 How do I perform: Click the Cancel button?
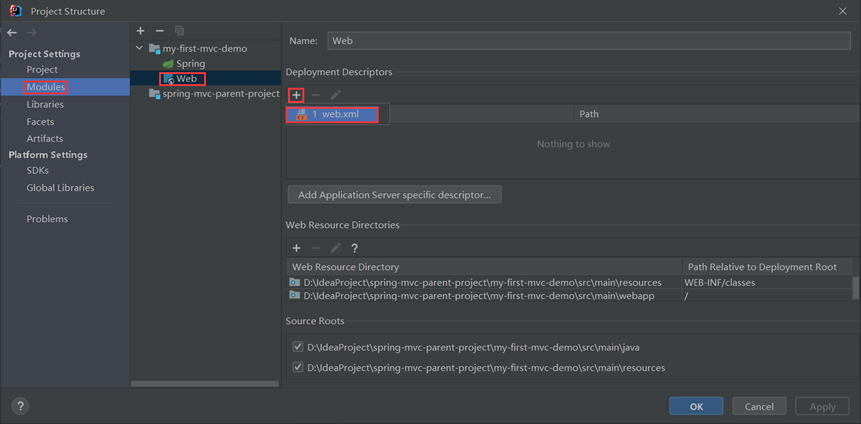tap(759, 406)
